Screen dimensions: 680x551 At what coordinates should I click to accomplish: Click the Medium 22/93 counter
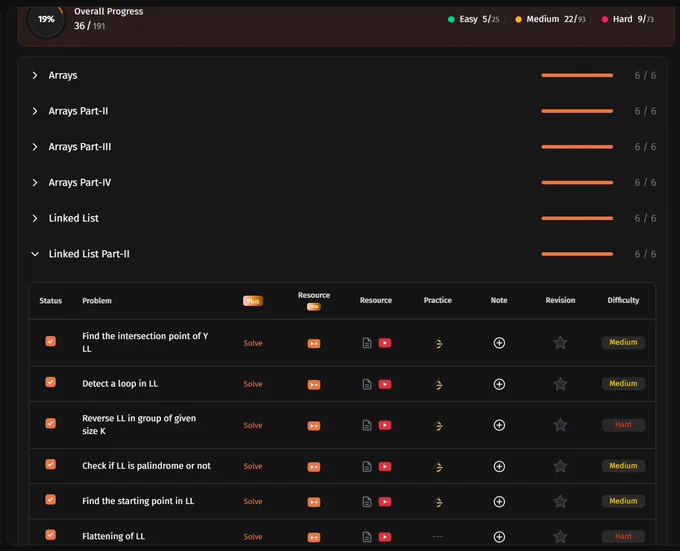pos(550,19)
